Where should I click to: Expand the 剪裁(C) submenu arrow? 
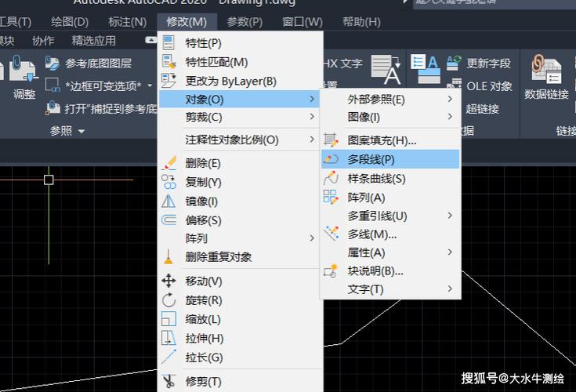(312, 117)
